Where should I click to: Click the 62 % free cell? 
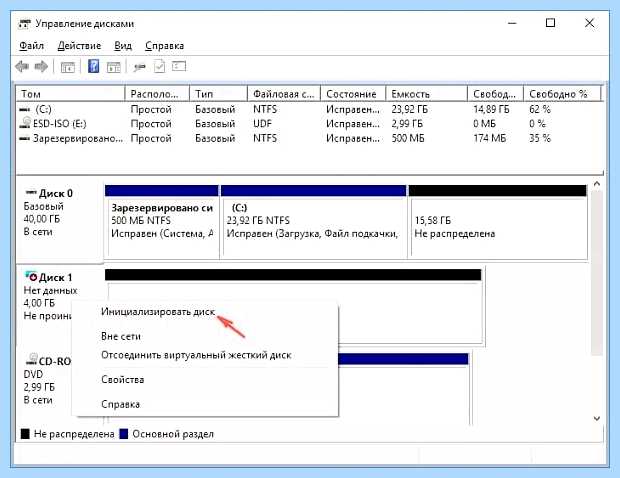[x=540, y=110]
